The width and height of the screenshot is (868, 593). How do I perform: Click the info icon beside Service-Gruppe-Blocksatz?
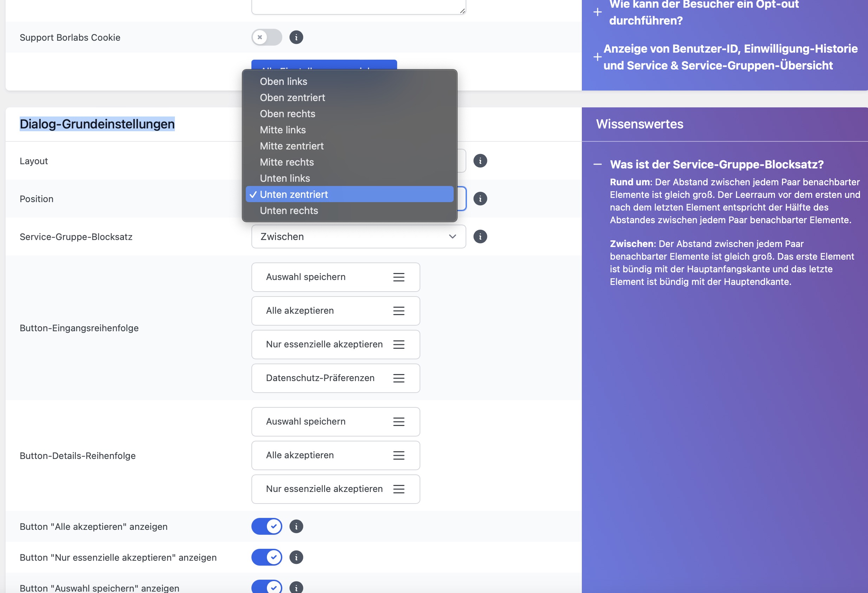480,236
